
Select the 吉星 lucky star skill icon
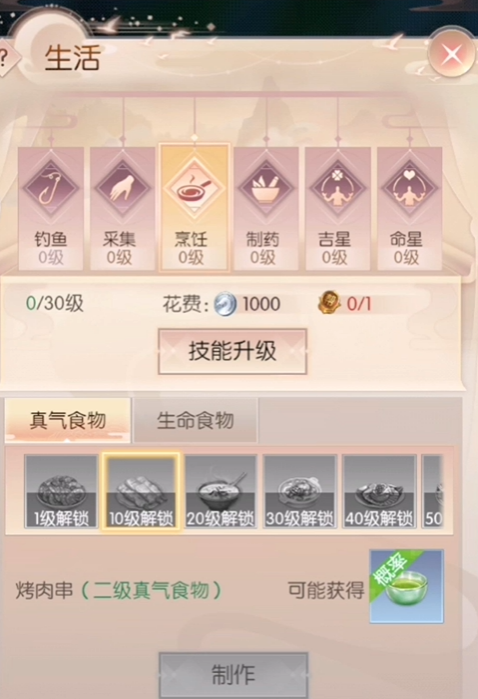(x=338, y=187)
